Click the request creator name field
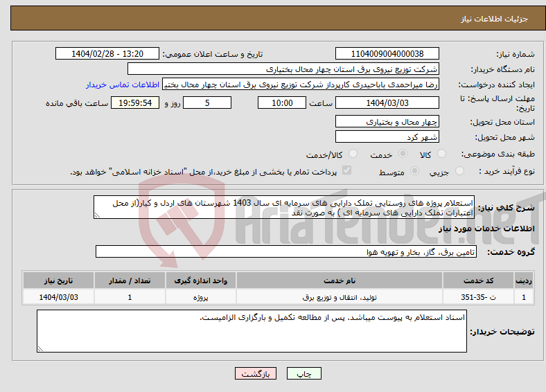546x392 pixels. [301, 84]
